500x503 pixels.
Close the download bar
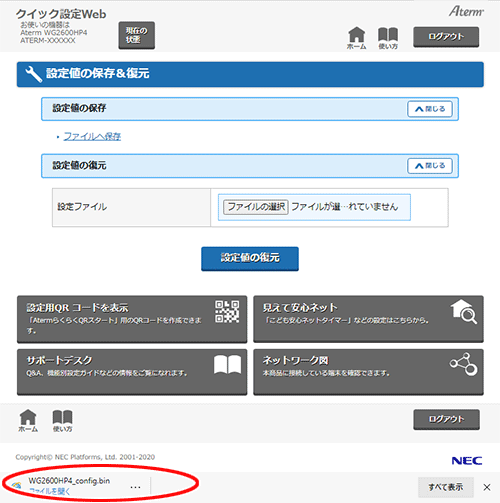(x=487, y=487)
